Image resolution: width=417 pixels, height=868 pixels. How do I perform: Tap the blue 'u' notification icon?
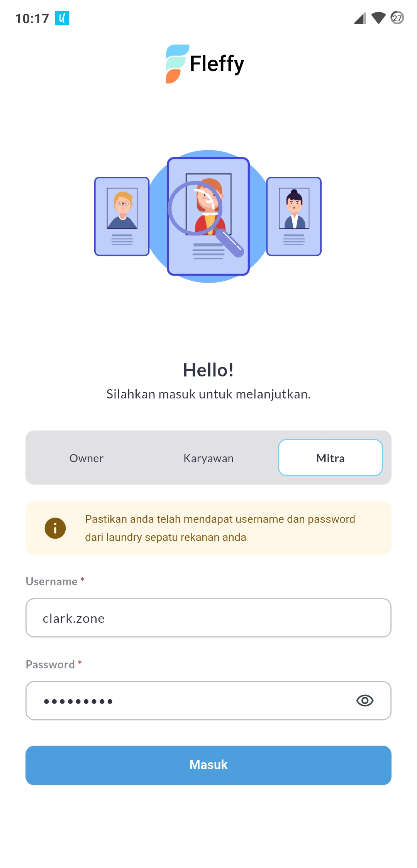click(x=63, y=18)
